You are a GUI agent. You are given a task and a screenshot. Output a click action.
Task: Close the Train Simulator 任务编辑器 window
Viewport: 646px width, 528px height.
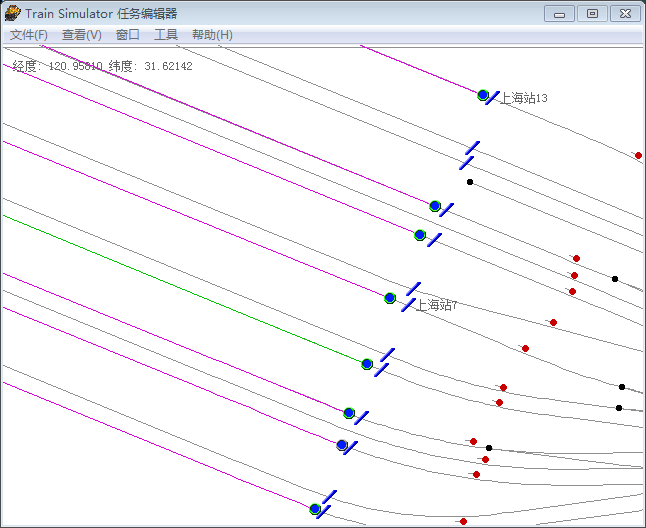pos(625,14)
